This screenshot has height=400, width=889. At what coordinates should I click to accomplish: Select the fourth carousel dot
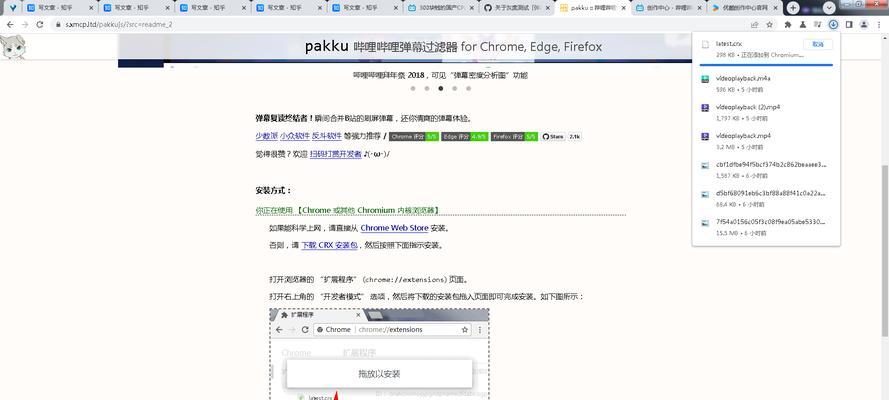[x=455, y=88]
